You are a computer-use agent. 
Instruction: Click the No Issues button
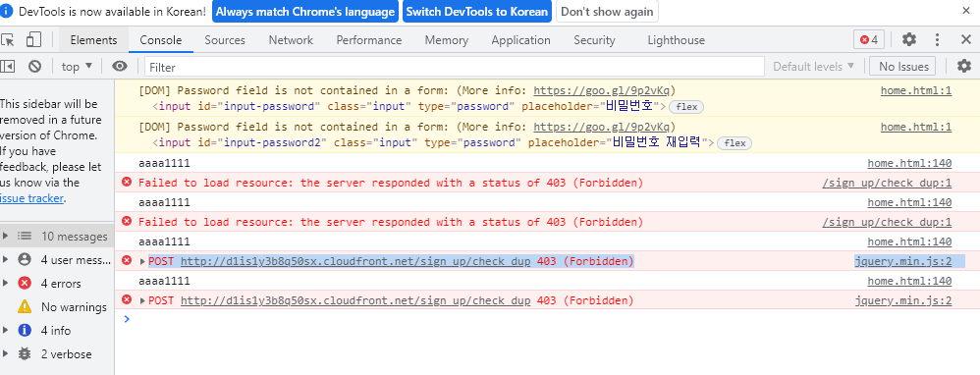click(x=903, y=66)
